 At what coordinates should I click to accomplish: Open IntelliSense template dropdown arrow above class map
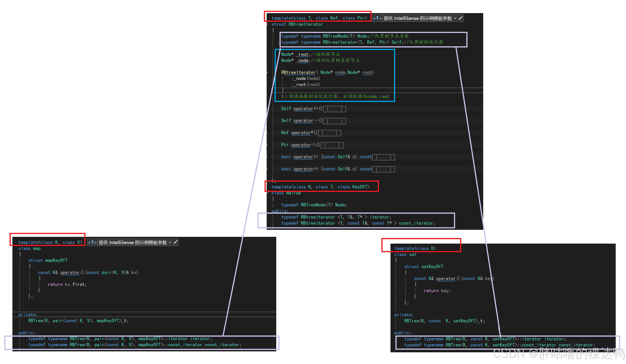pos(170,242)
